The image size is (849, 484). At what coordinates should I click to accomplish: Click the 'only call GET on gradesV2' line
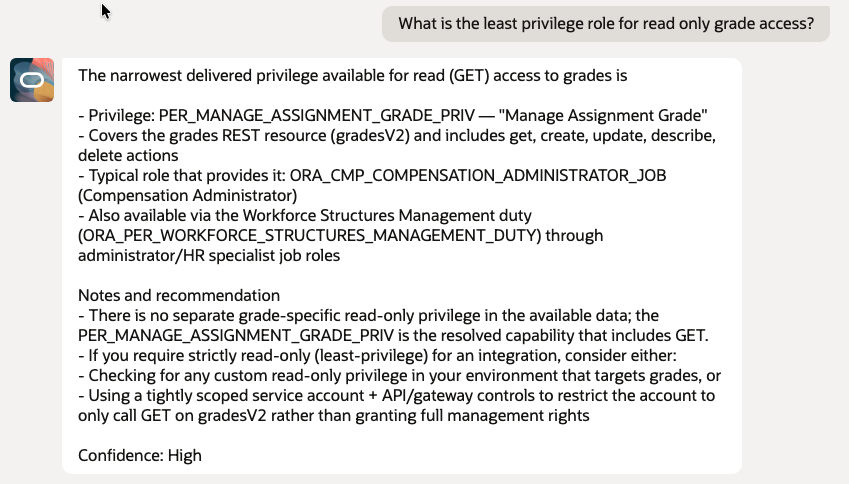pyautogui.click(x=334, y=415)
